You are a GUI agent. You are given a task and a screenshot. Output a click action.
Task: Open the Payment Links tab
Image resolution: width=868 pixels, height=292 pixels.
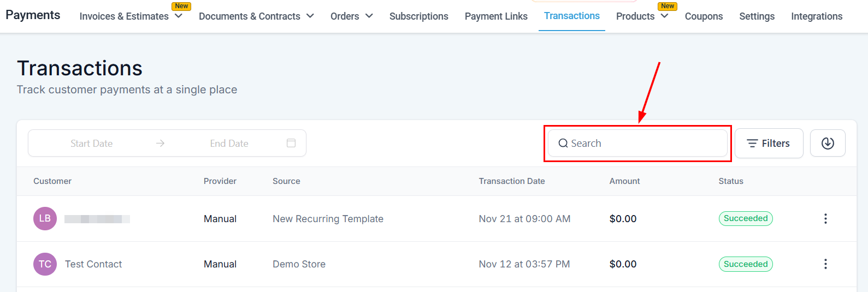(496, 16)
